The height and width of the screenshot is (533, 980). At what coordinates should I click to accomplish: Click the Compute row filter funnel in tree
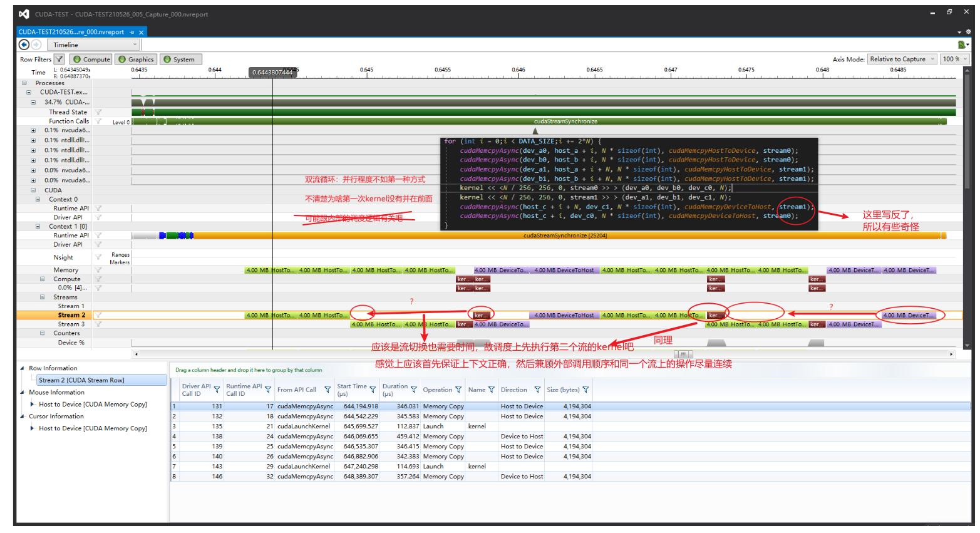click(x=98, y=279)
